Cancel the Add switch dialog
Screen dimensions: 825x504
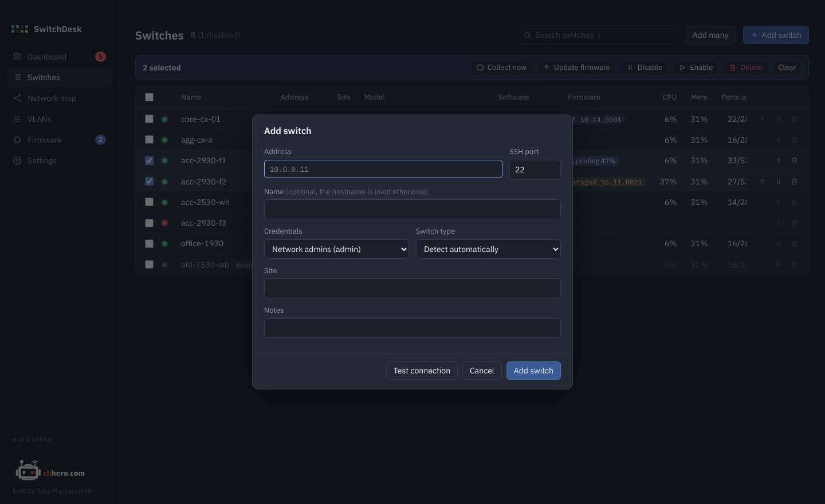482,371
